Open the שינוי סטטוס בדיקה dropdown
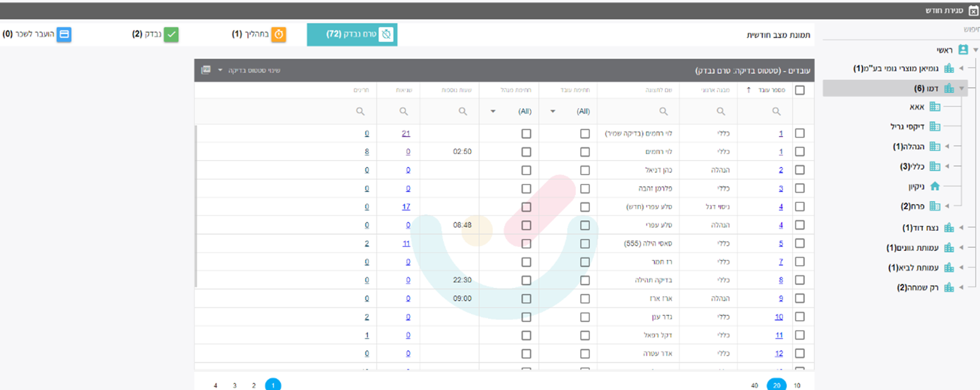The height and width of the screenshot is (390, 980). (x=250, y=70)
